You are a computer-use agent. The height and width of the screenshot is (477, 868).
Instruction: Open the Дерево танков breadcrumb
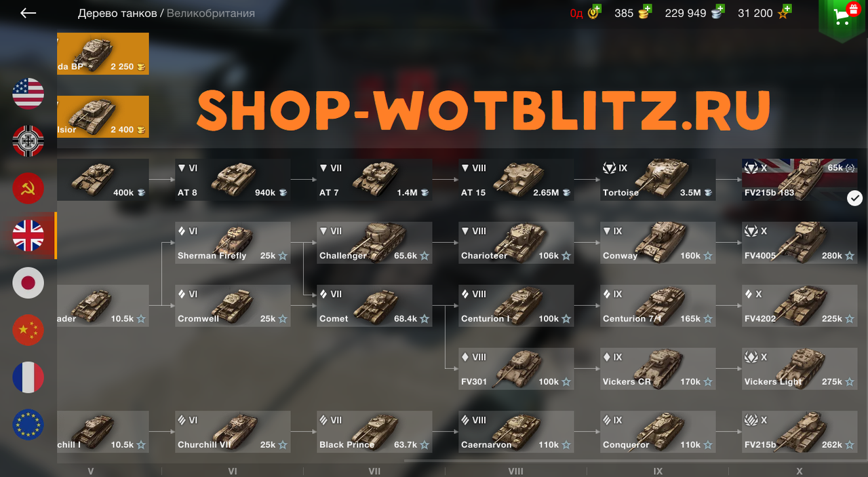click(117, 14)
